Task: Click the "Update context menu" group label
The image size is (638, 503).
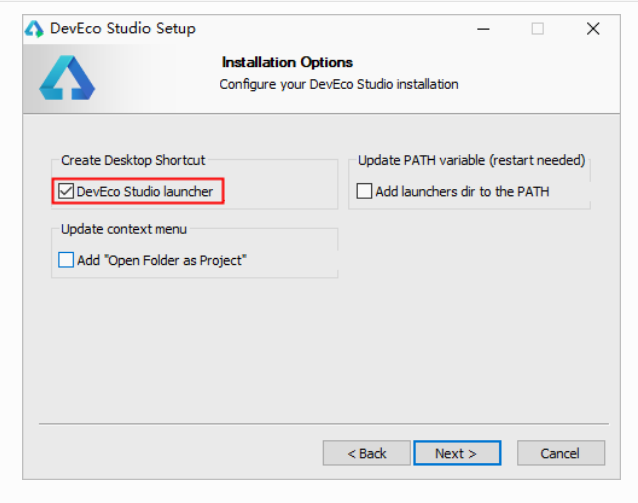Action: pyautogui.click(x=123, y=229)
